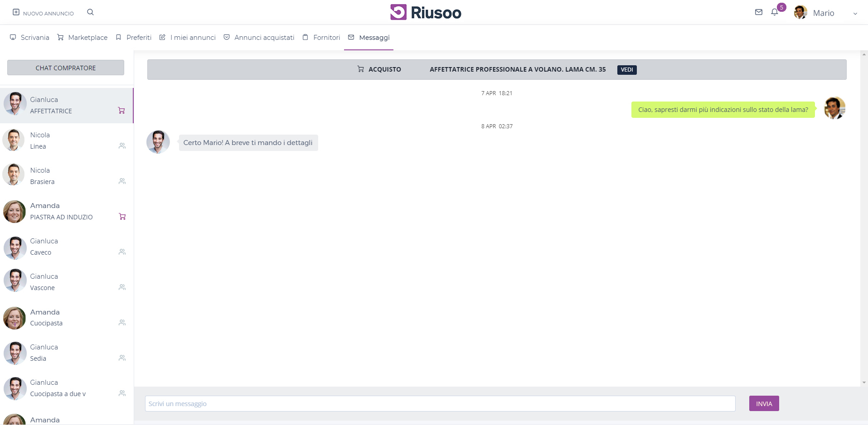Click the VEDI button for the AFFETTATRICE listing
Image resolution: width=868 pixels, height=436 pixels.
[626, 69]
